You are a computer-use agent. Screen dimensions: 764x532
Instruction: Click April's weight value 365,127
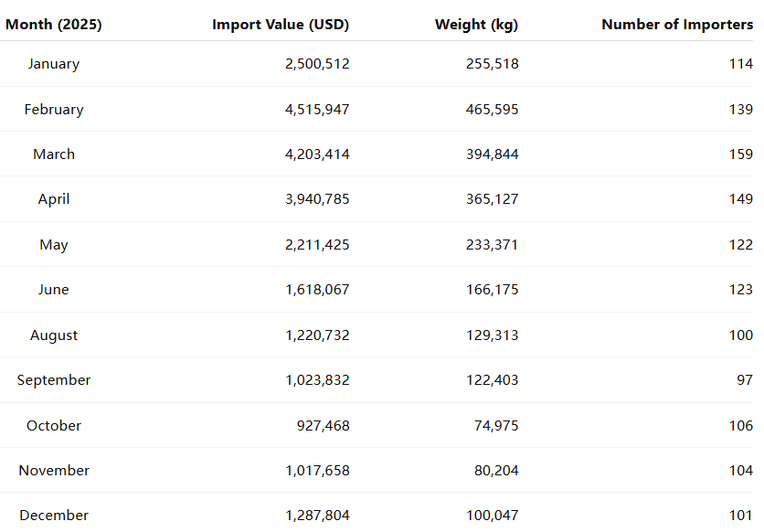(x=492, y=199)
